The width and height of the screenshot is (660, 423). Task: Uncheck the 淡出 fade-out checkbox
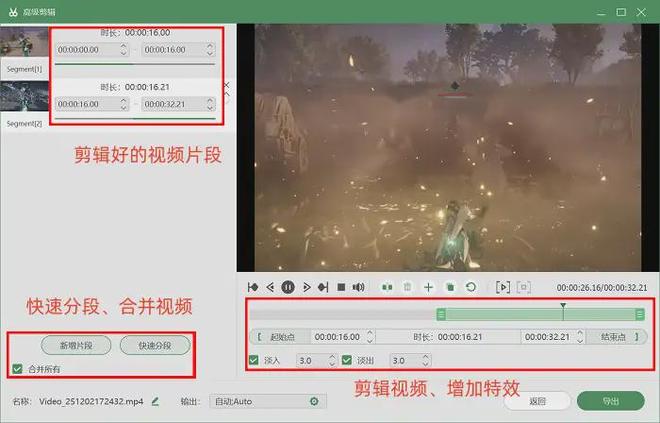[347, 360]
